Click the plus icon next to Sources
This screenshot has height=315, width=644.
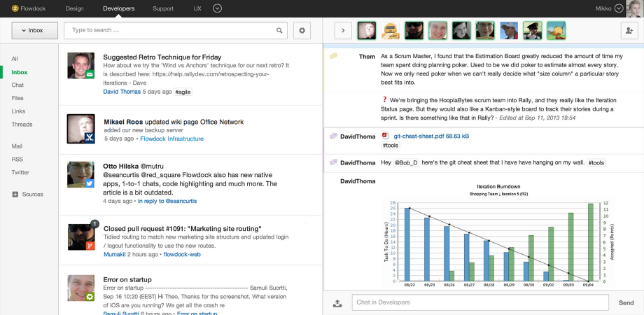[x=15, y=195]
